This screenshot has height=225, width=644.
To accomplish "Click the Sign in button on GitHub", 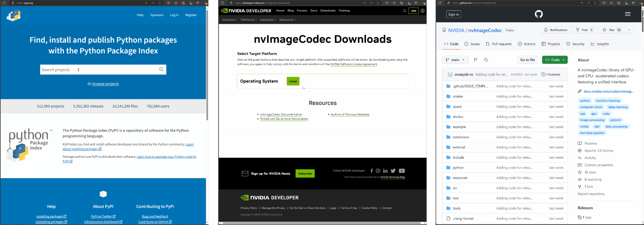I will tap(454, 14).
